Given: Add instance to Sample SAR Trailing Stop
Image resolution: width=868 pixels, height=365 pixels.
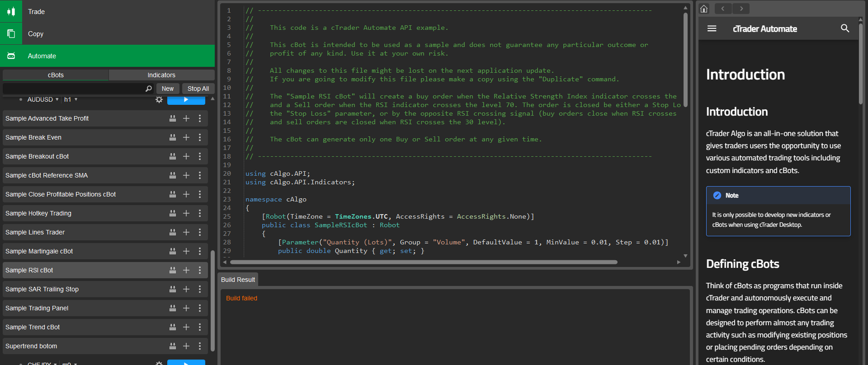Looking at the screenshot, I should click(186, 289).
